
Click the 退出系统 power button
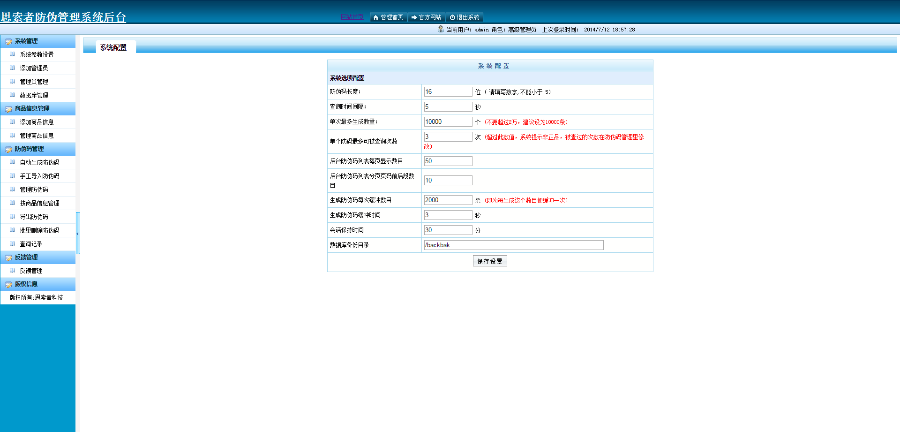tap(464, 17)
